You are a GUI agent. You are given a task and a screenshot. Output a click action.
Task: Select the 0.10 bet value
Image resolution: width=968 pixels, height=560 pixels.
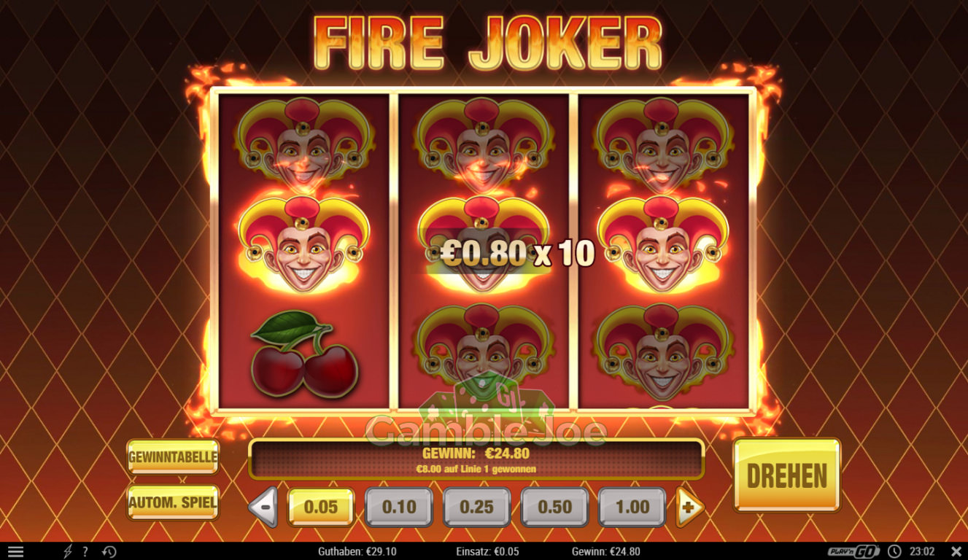pos(399,507)
